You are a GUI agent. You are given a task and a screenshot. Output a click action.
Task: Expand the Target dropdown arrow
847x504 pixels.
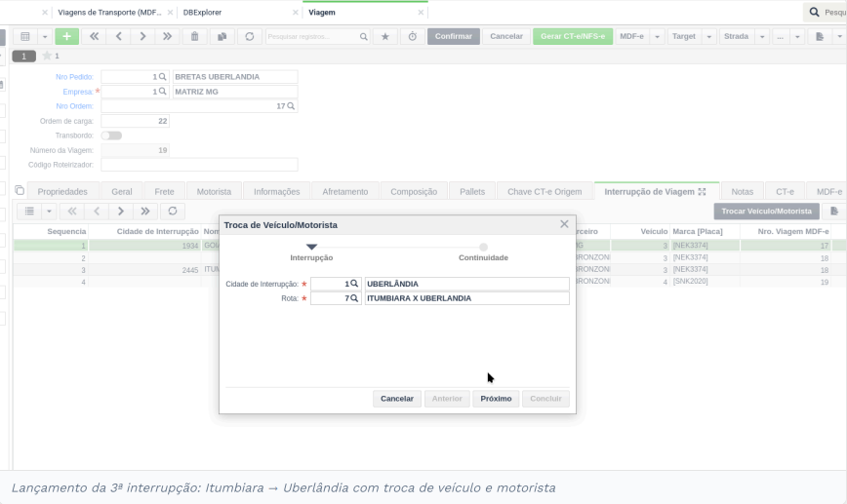pyautogui.click(x=709, y=36)
